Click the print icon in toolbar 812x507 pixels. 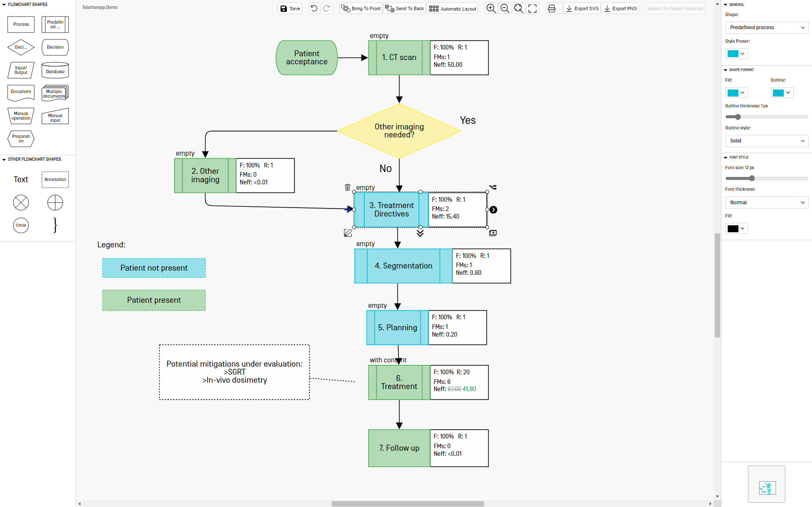click(554, 8)
